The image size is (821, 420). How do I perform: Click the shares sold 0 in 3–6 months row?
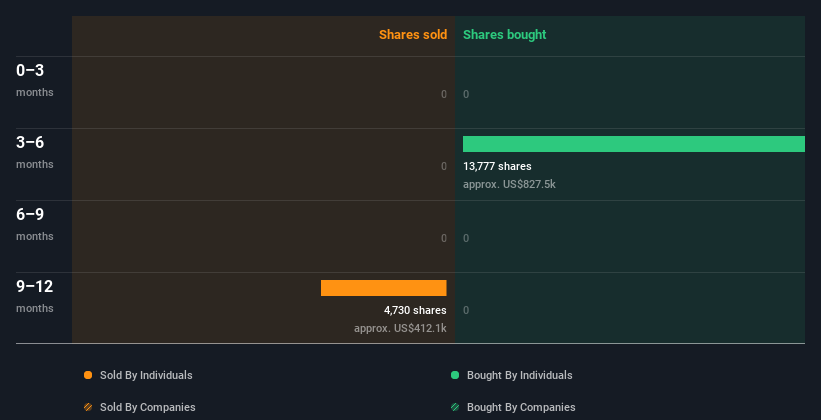[x=444, y=167]
